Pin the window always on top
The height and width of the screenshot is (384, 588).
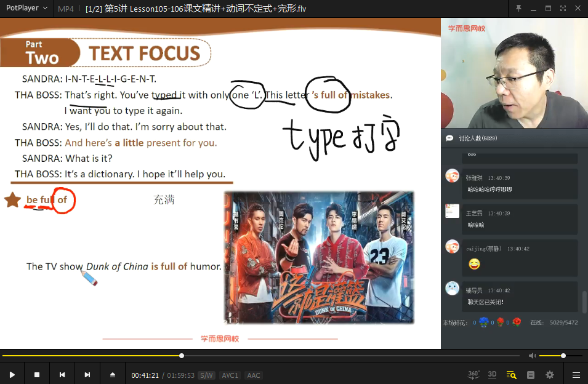click(x=518, y=9)
